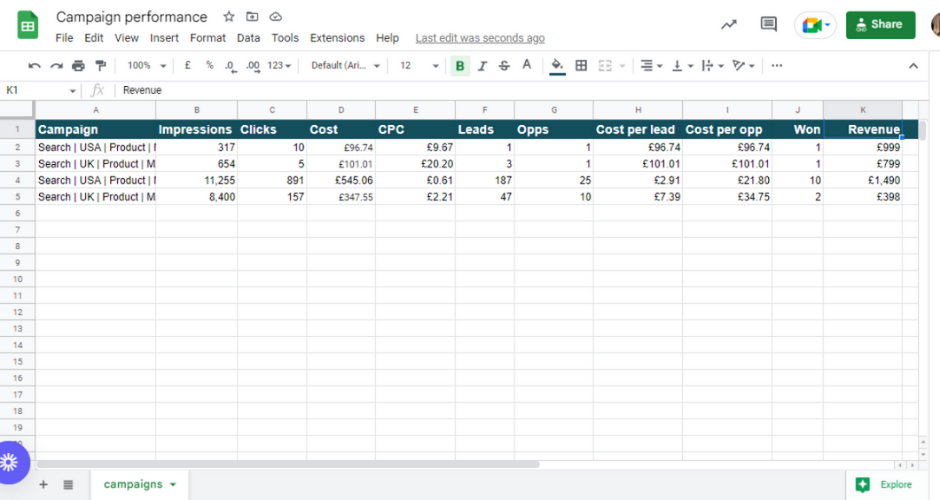Open text rotation dropdown
This screenshot has width=940, height=500.
click(x=743, y=66)
